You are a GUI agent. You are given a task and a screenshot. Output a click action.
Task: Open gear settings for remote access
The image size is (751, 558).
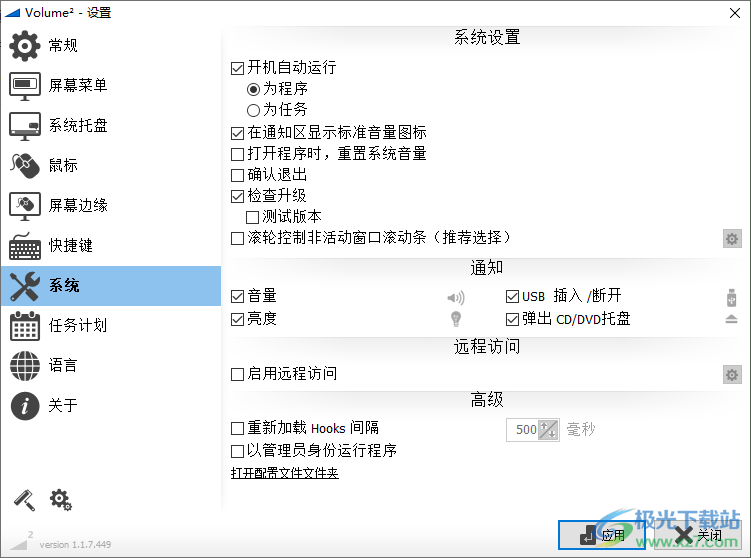pos(732,374)
